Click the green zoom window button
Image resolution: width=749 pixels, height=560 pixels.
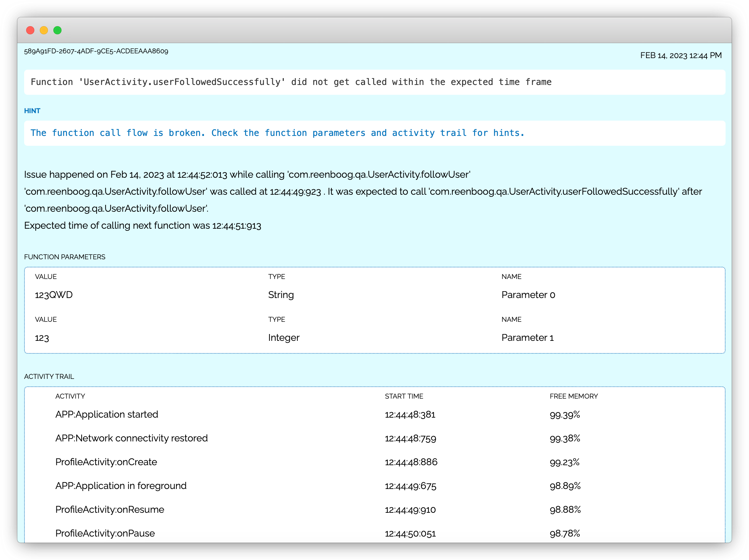[57, 30]
